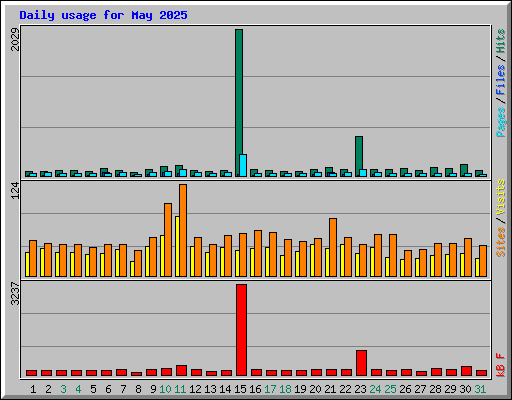Select the yellow sites bar for day 8
The height and width of the screenshot is (400, 512).
click(x=132, y=269)
